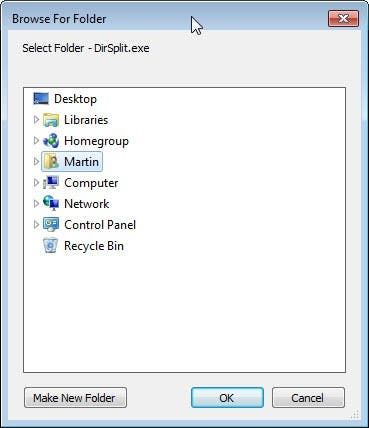Expand the Libraries tree node
Viewport: 369px width, 428px height.
tap(36, 120)
